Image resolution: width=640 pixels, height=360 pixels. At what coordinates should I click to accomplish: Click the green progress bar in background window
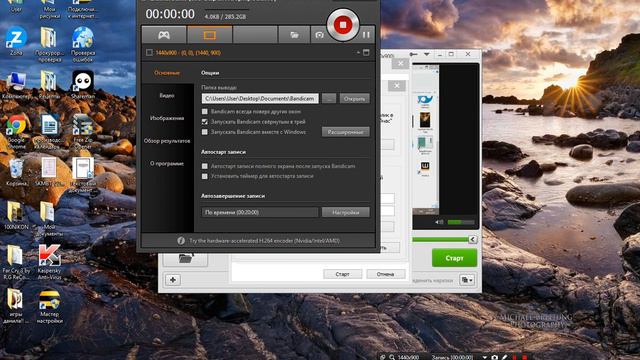point(440,240)
